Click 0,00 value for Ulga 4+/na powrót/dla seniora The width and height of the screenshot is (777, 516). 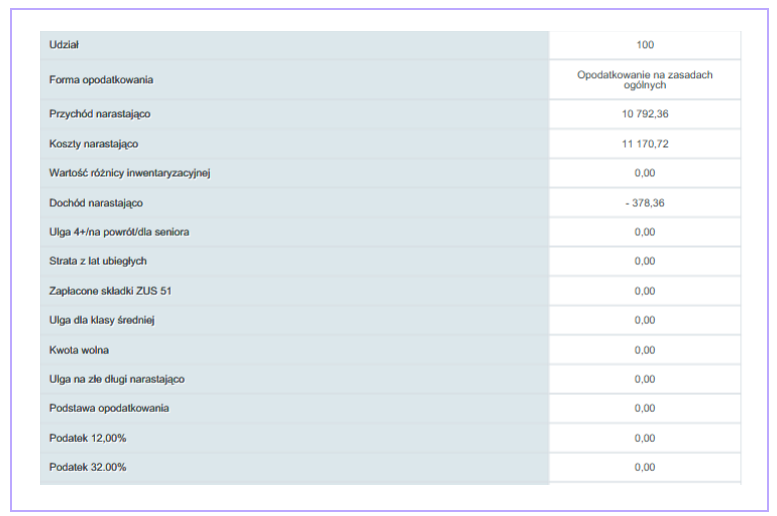645,232
